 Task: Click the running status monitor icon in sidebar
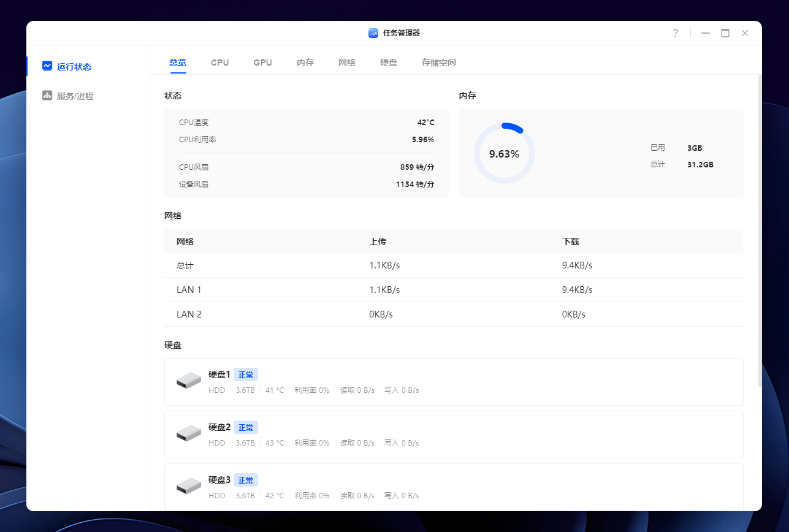(x=47, y=66)
